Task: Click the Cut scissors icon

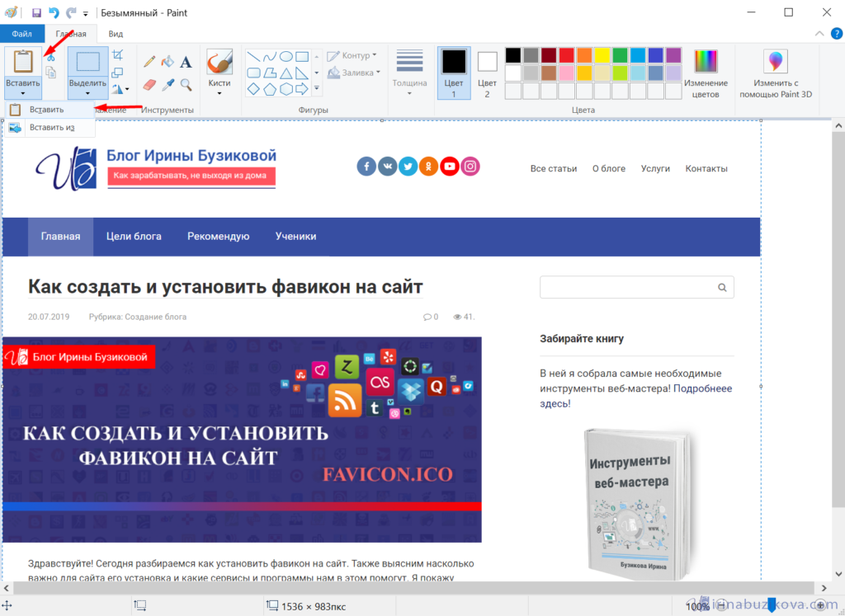Action: click(x=50, y=56)
